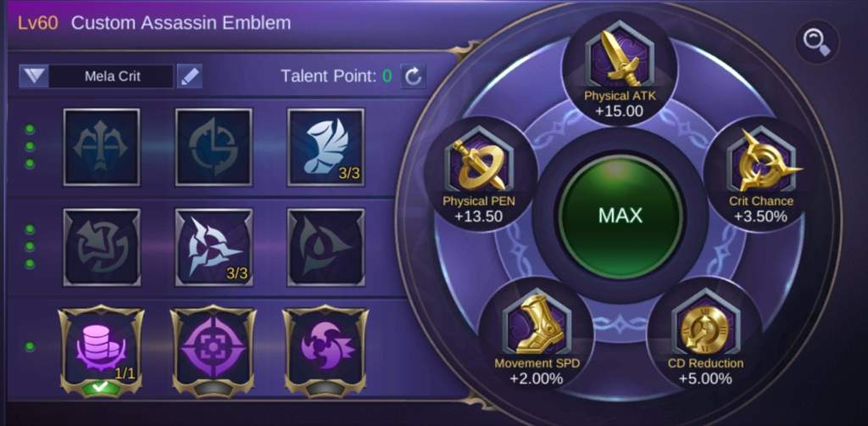868x426 pixels.
Task: Select the trident talent in the first row
Action: 102,147
